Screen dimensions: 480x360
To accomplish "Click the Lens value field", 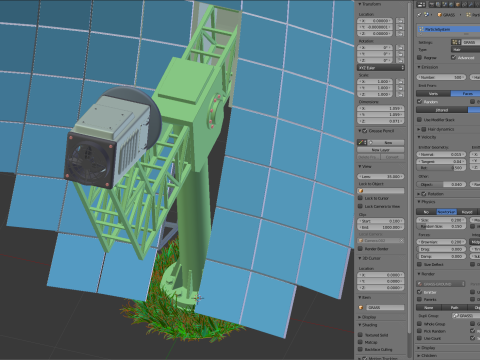I will tap(381, 176).
